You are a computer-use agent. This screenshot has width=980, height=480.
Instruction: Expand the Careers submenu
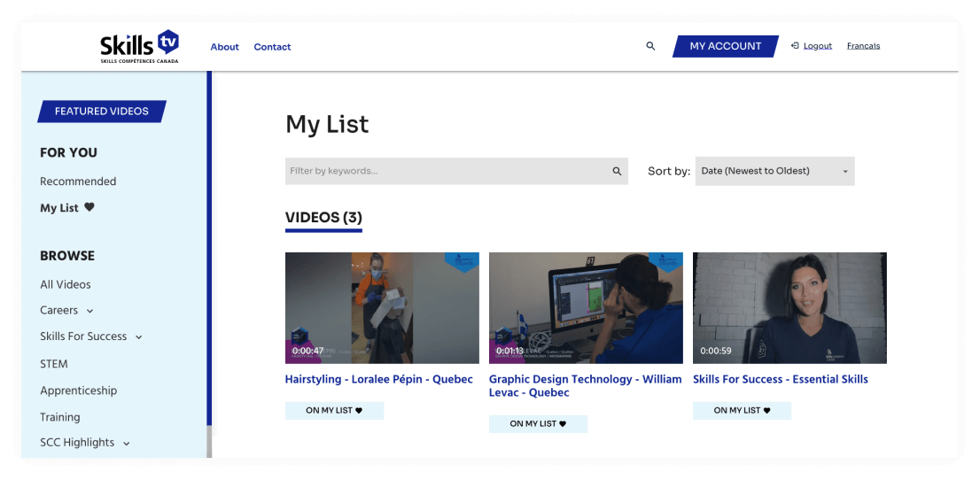(89, 311)
